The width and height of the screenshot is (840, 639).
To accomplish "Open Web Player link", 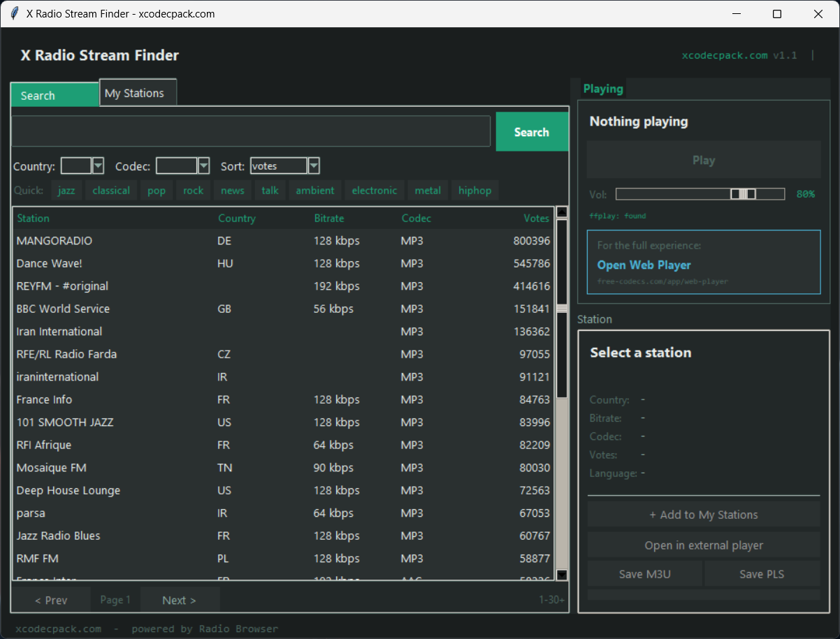I will click(x=644, y=265).
